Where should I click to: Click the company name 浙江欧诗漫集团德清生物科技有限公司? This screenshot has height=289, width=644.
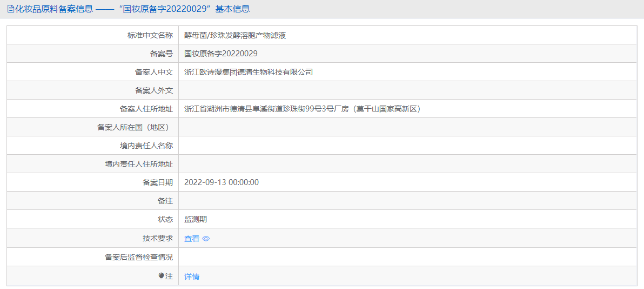[x=249, y=72]
